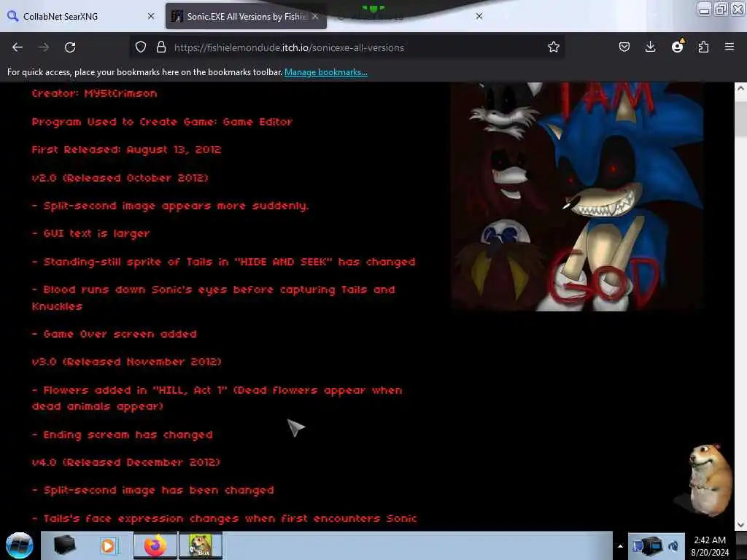
Task: Click 'Split-second image appears more suddenly' line
Action: click(171, 206)
